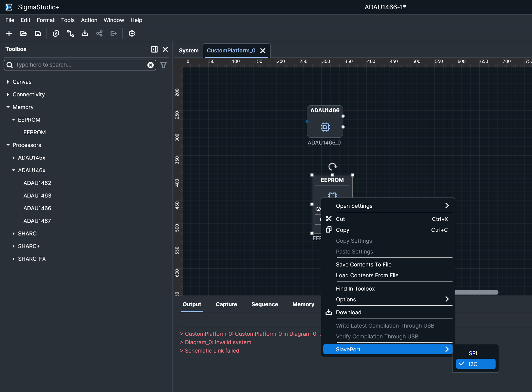The width and height of the screenshot is (532, 392).
Task: Open the Action menu
Action: (x=89, y=20)
